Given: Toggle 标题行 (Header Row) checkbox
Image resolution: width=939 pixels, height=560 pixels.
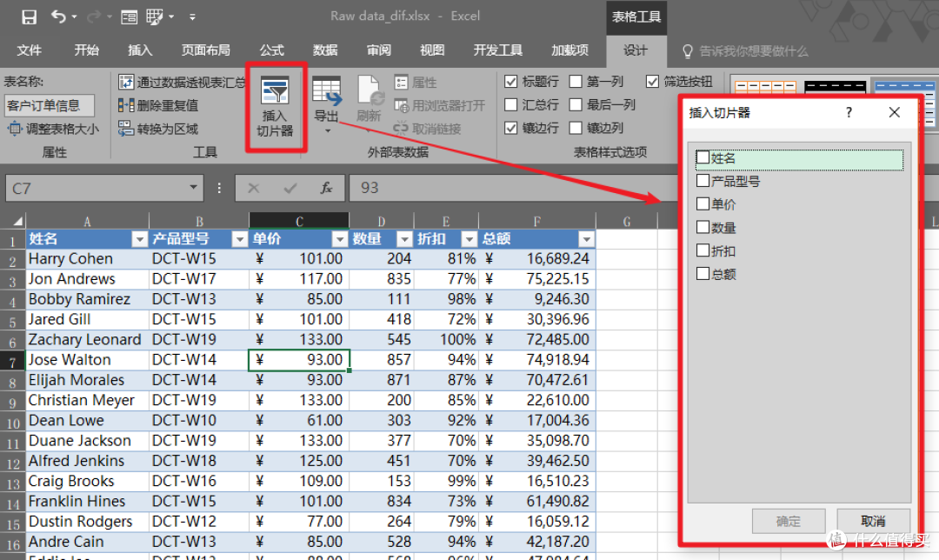Looking at the screenshot, I should click(x=511, y=82).
